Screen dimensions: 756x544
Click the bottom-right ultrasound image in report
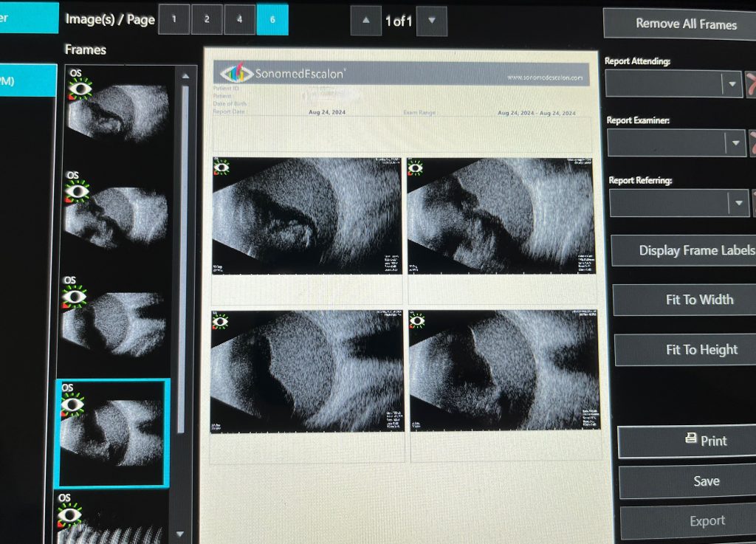pyautogui.click(x=504, y=370)
